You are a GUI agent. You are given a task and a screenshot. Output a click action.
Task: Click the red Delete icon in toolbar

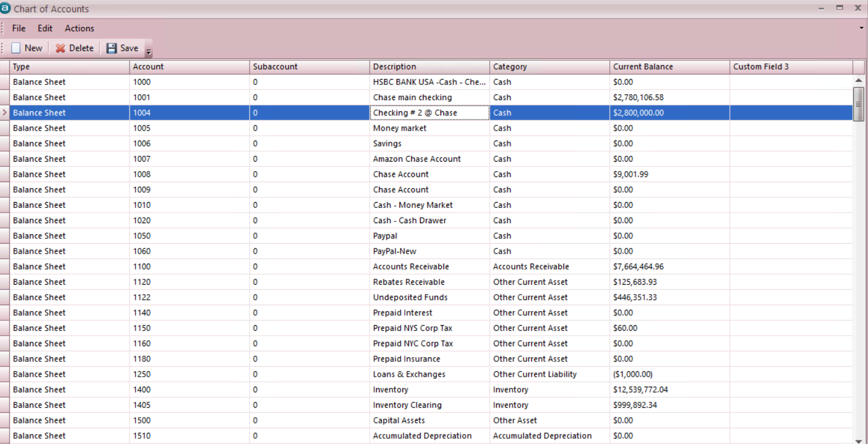pos(60,49)
